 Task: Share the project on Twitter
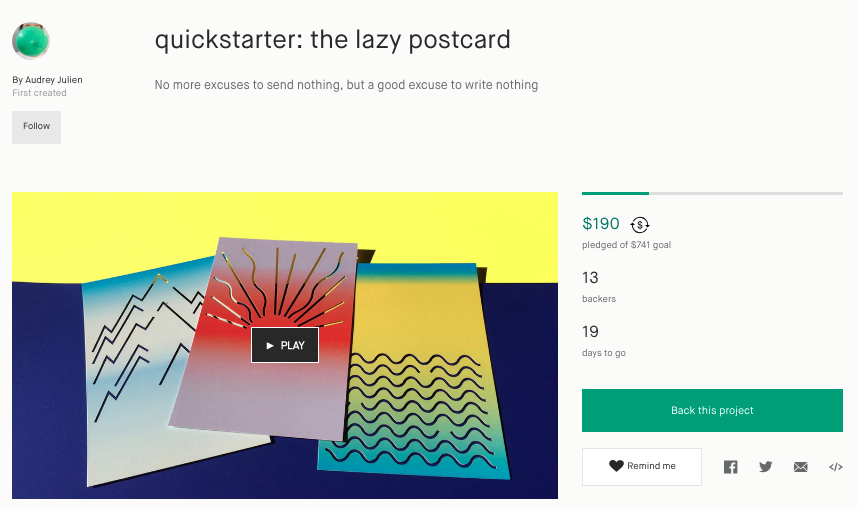tap(765, 466)
